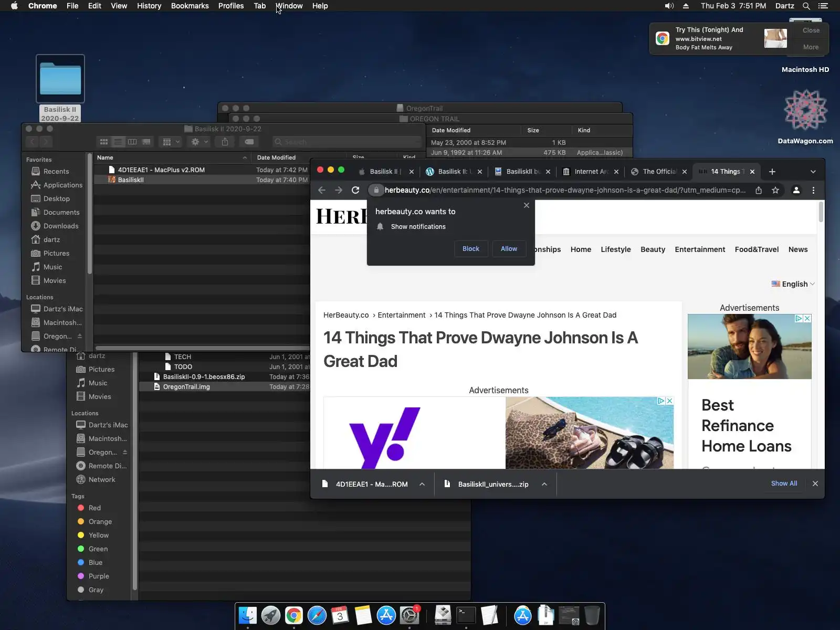Block notifications from herbeauty.co
This screenshot has width=840, height=630.
click(471, 249)
